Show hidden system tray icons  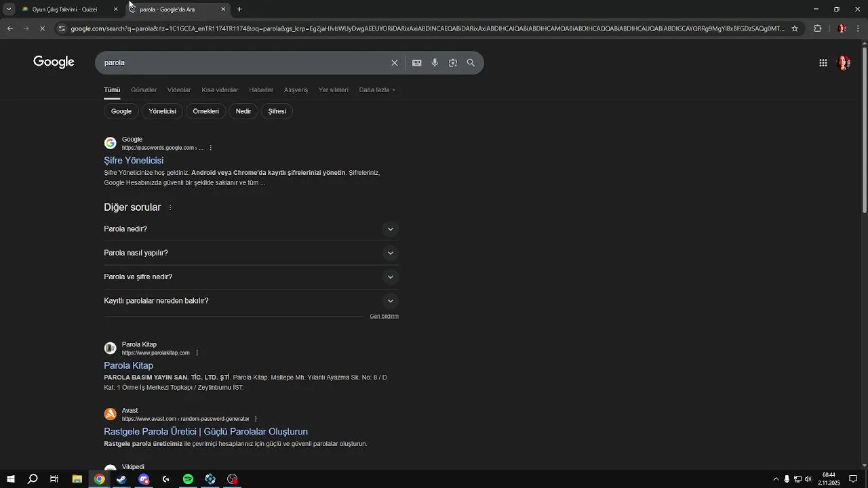click(776, 479)
